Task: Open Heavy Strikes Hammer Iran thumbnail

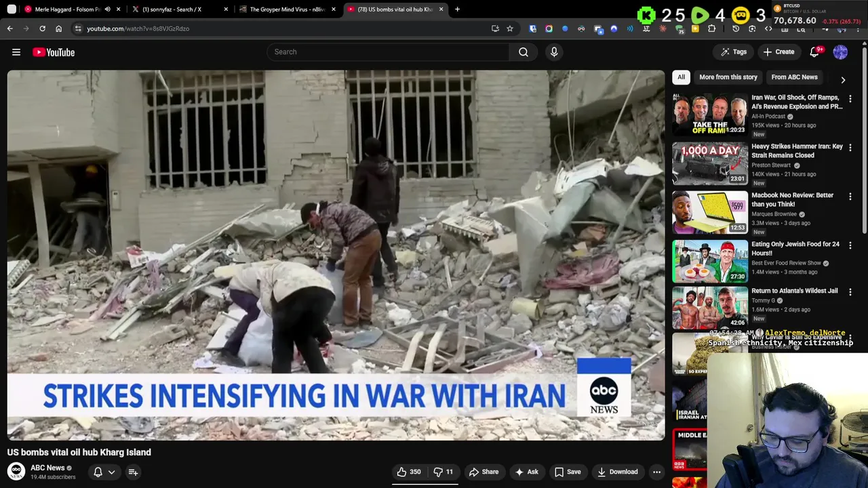Action: click(x=710, y=163)
